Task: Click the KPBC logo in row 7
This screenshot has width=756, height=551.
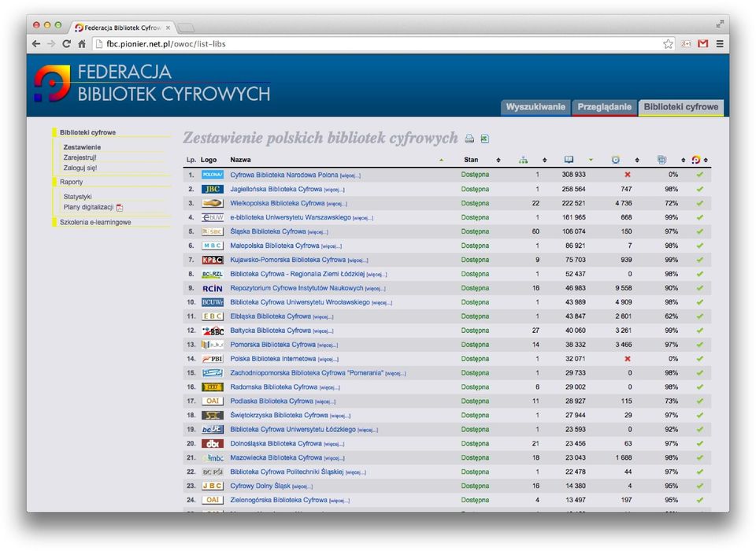Action: [212, 260]
